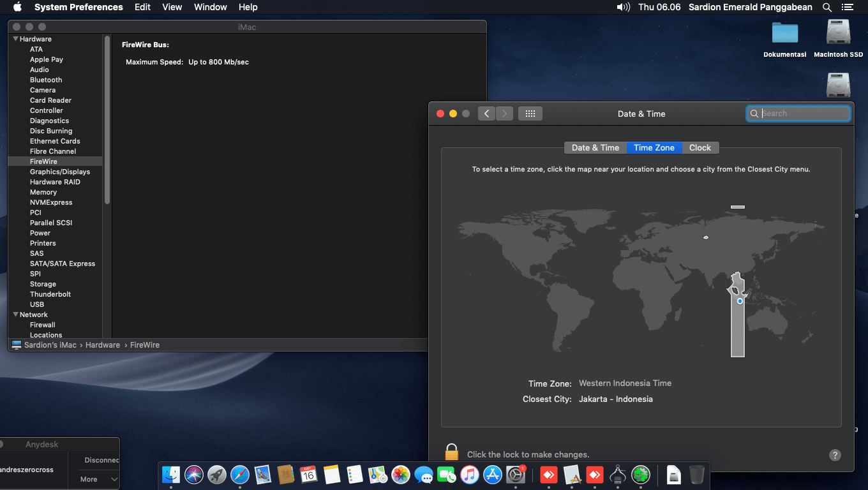The width and height of the screenshot is (868, 490).
Task: Select SATA/SATA Express in the sidebar
Action: pos(63,264)
